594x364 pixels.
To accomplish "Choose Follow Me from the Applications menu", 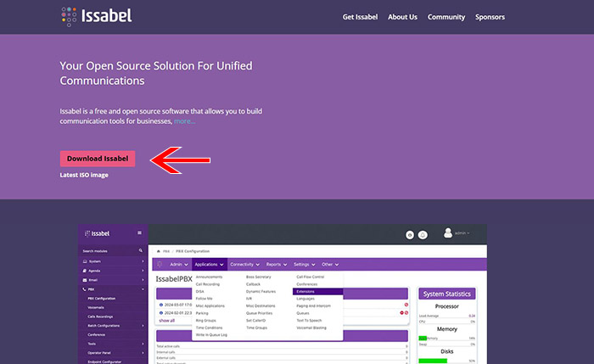I will [205, 299].
